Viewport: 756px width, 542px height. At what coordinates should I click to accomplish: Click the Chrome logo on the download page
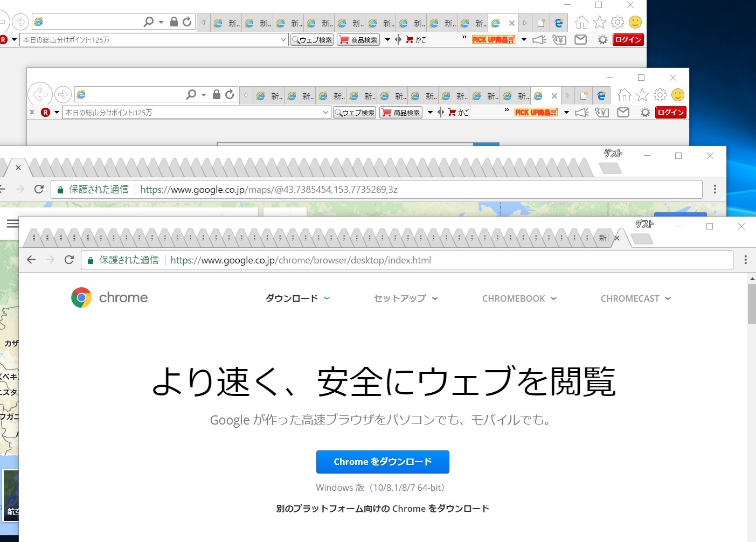click(81, 297)
